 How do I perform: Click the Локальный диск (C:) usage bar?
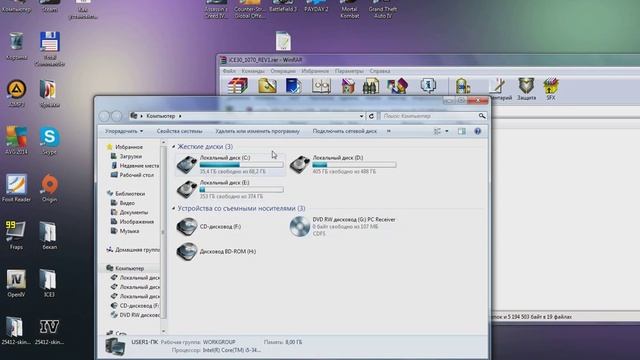241,165
